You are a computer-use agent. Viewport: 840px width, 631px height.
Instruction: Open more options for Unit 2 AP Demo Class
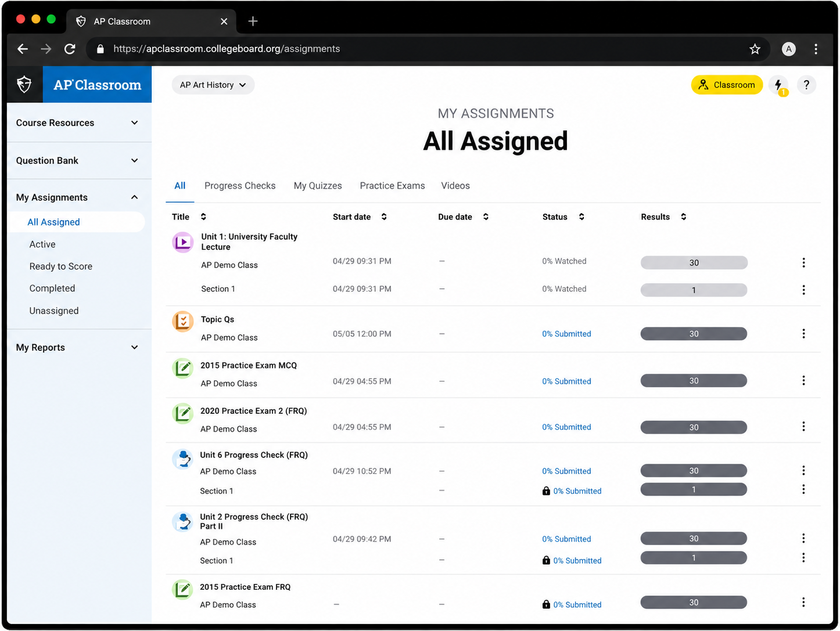803,538
